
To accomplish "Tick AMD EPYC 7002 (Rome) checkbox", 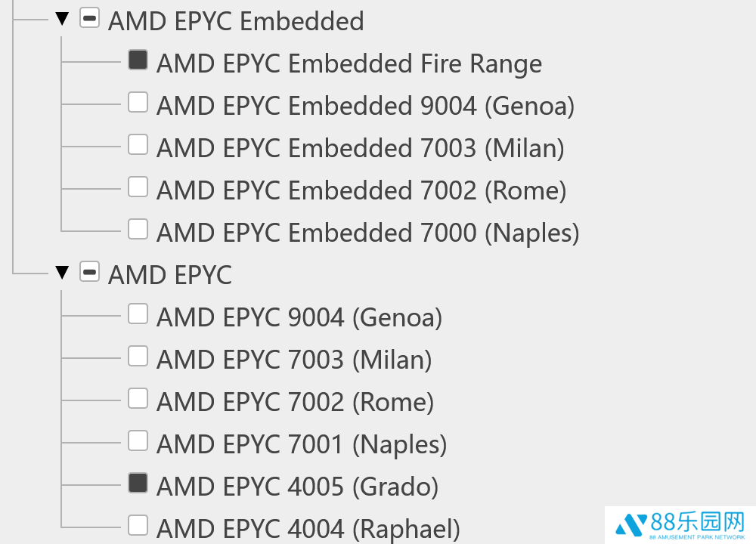I will 138,399.
